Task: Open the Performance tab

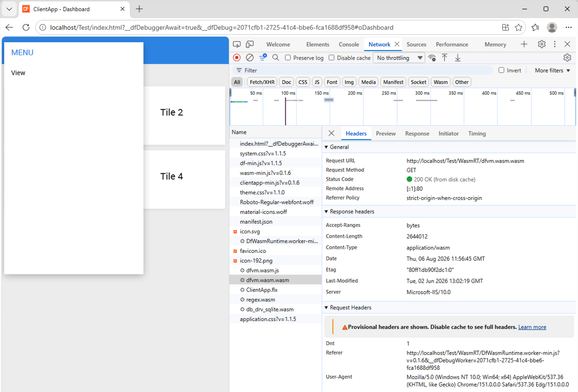Action: (452, 45)
